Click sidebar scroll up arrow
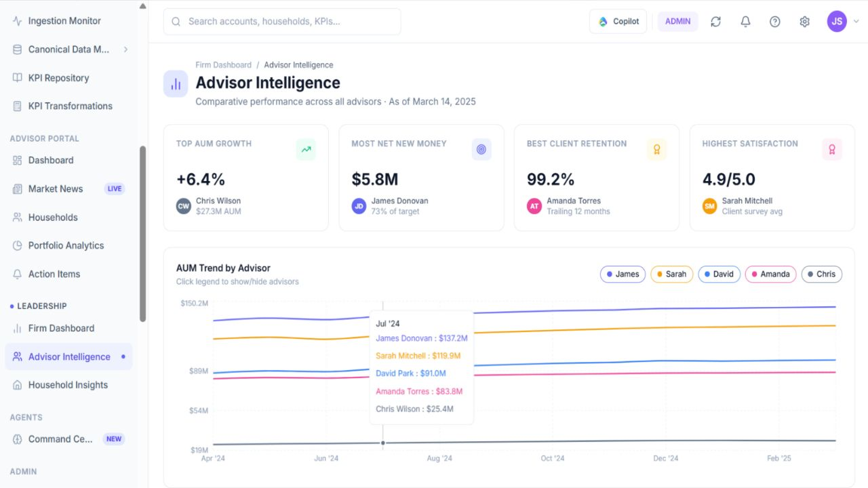Viewport: 868px width, 488px height. pos(142,6)
